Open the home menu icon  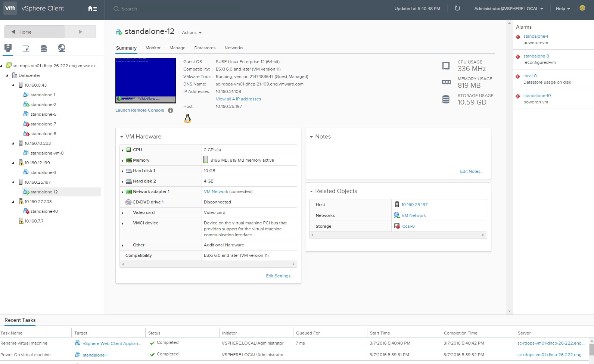(92, 9)
